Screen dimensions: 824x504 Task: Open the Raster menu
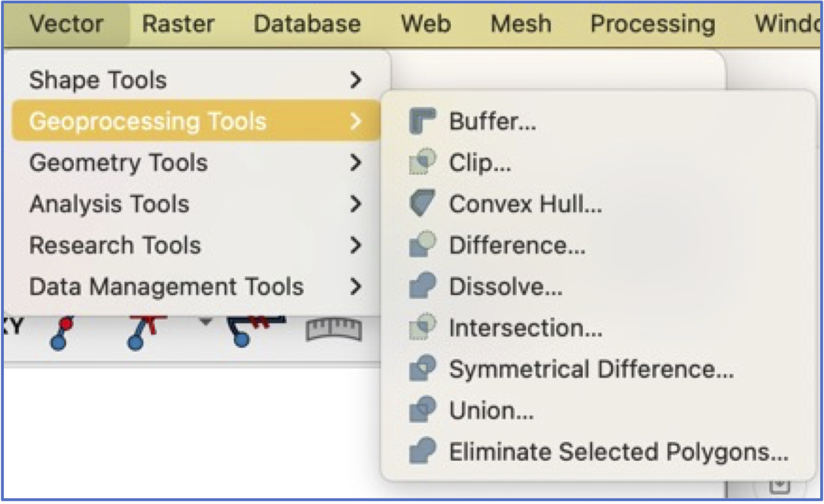(x=179, y=24)
